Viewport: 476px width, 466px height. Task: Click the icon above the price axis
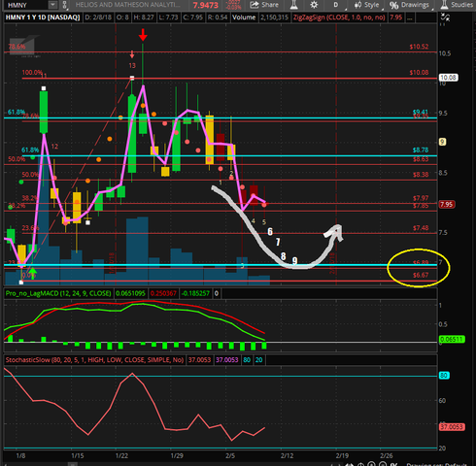click(446, 17)
